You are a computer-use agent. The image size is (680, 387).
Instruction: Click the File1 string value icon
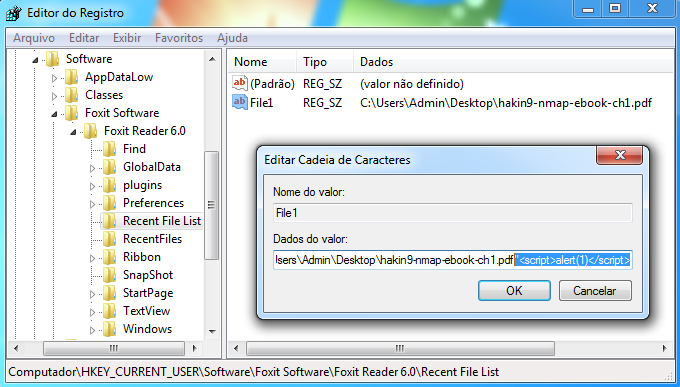click(240, 102)
